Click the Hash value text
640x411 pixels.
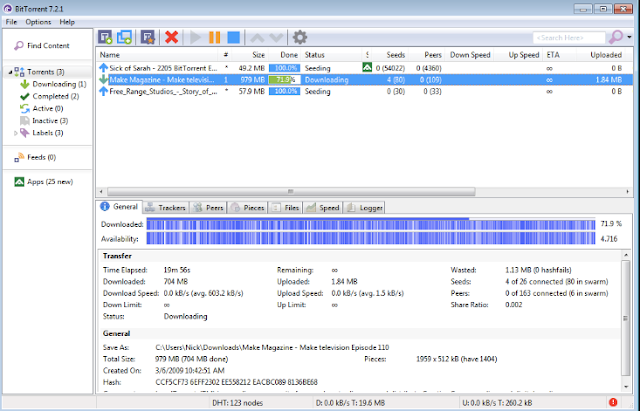[x=236, y=382]
